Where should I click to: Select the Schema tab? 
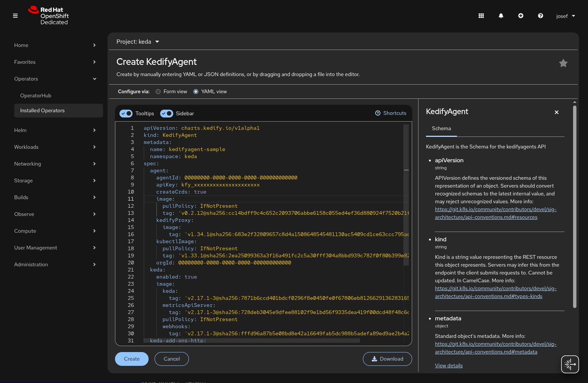point(441,129)
